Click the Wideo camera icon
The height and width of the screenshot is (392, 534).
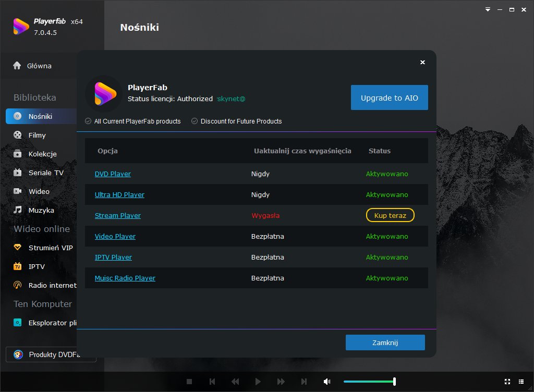coord(17,191)
